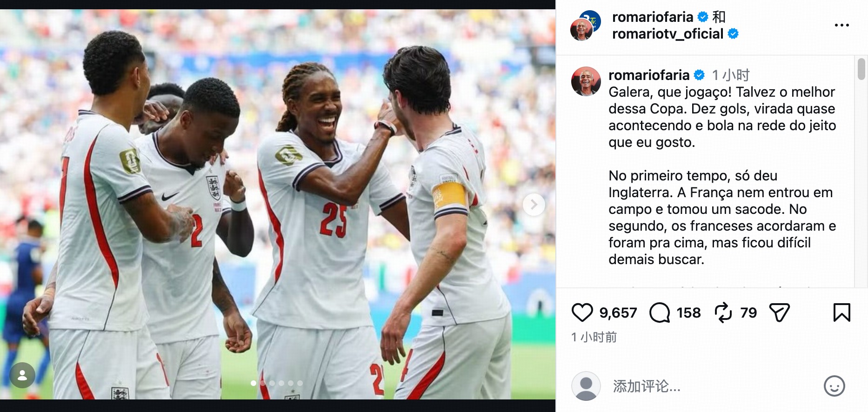View the 9,657 likes list
868x412 pixels.
pos(618,312)
